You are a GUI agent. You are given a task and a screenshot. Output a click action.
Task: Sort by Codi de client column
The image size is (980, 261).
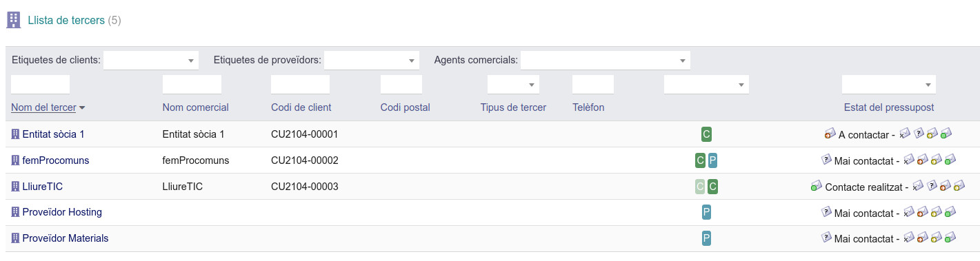pos(301,107)
